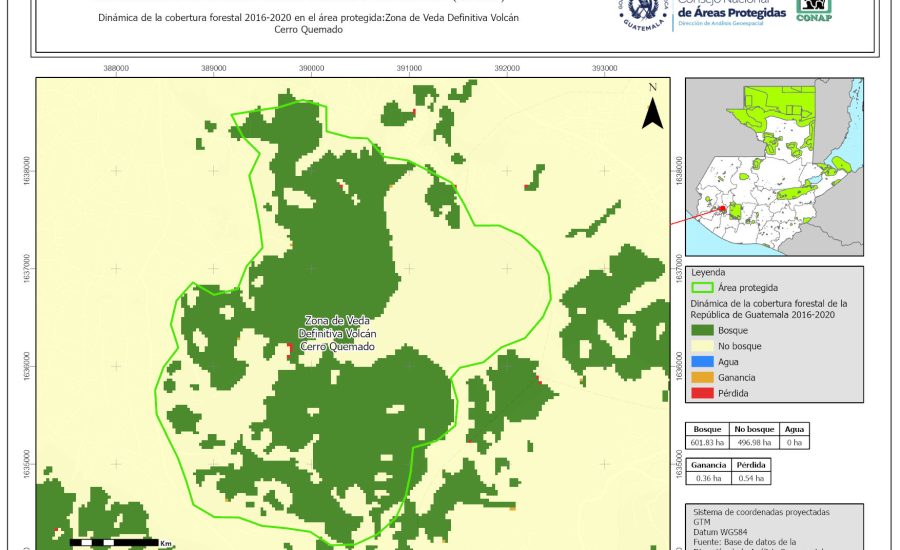The width and height of the screenshot is (900, 550).
Task: Select the dark green Bosque legend swatch
Action: (703, 330)
